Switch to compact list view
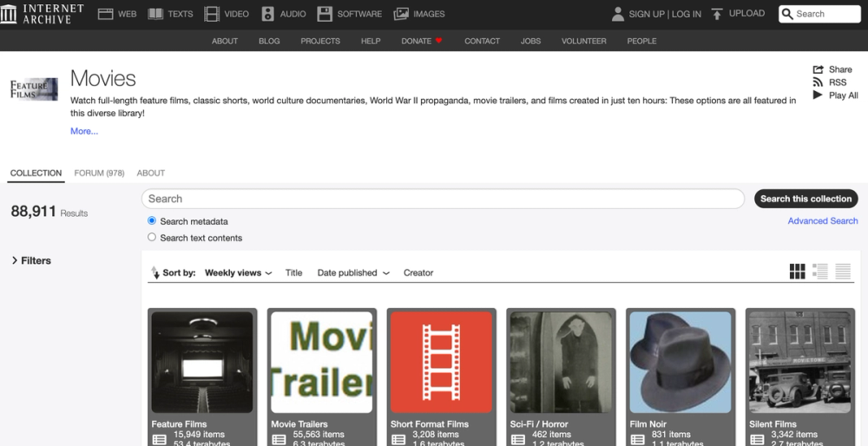This screenshot has height=446, width=868. 843,271
